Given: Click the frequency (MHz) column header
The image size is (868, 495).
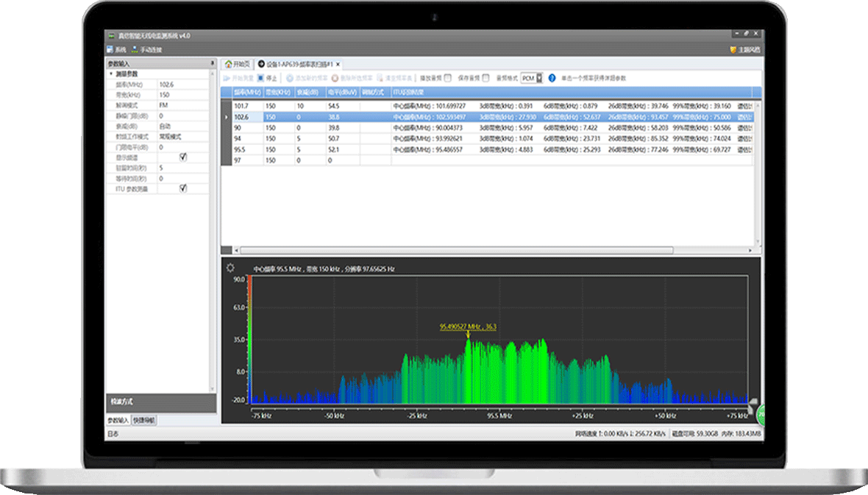Looking at the screenshot, I should click(247, 92).
